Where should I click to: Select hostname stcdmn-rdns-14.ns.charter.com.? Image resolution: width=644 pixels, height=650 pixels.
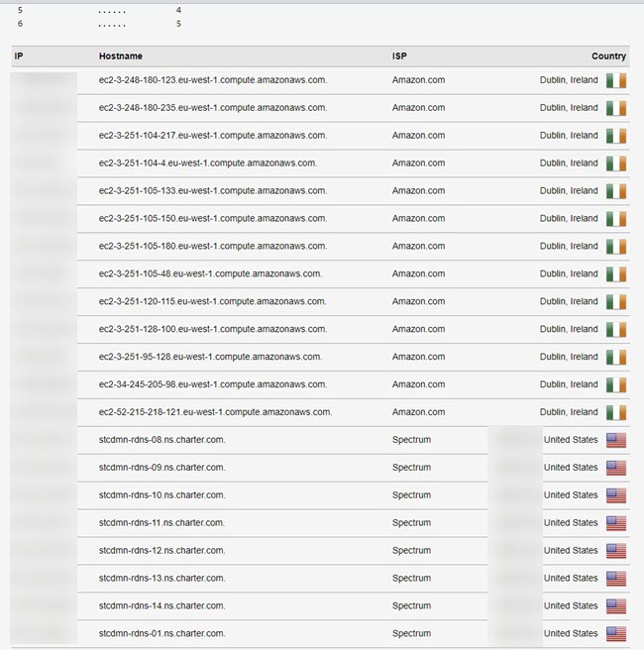click(162, 605)
